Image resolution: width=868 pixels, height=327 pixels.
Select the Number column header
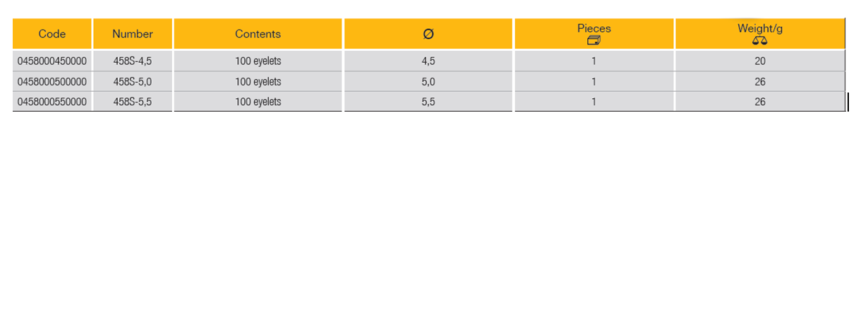click(133, 34)
